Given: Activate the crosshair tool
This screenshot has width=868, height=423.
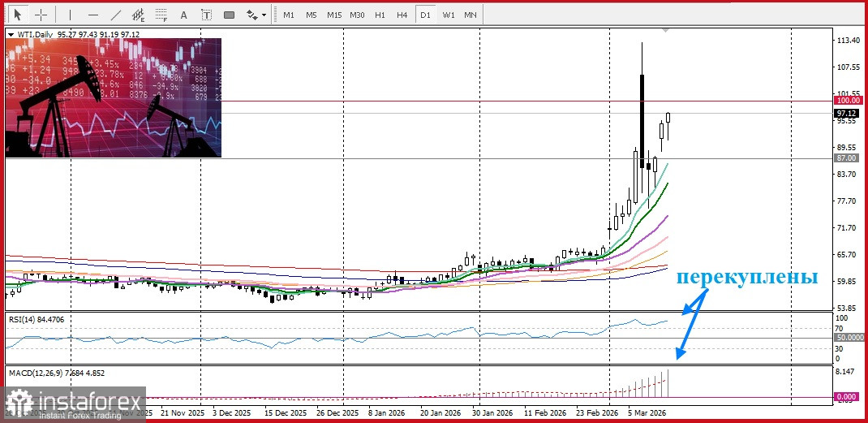Looking at the screenshot, I should pos(41,15).
